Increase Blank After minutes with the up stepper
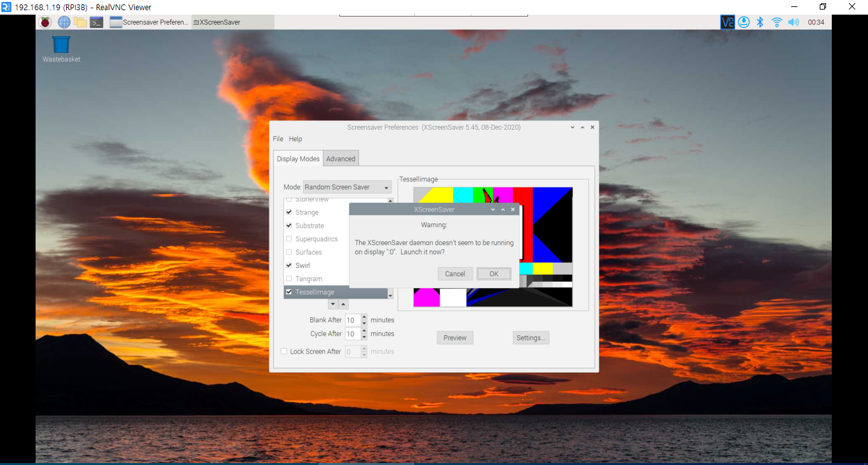This screenshot has width=868, height=465. 363,317
